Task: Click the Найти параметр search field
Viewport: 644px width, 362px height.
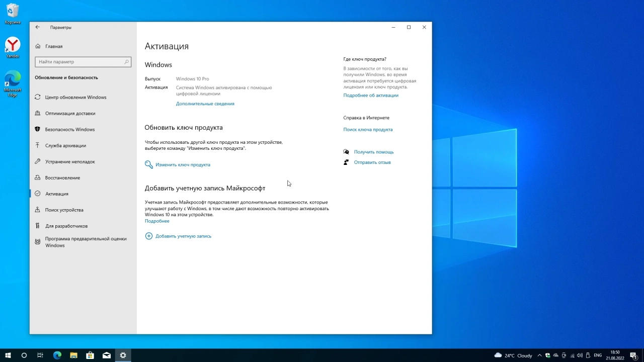Action: 83,62
